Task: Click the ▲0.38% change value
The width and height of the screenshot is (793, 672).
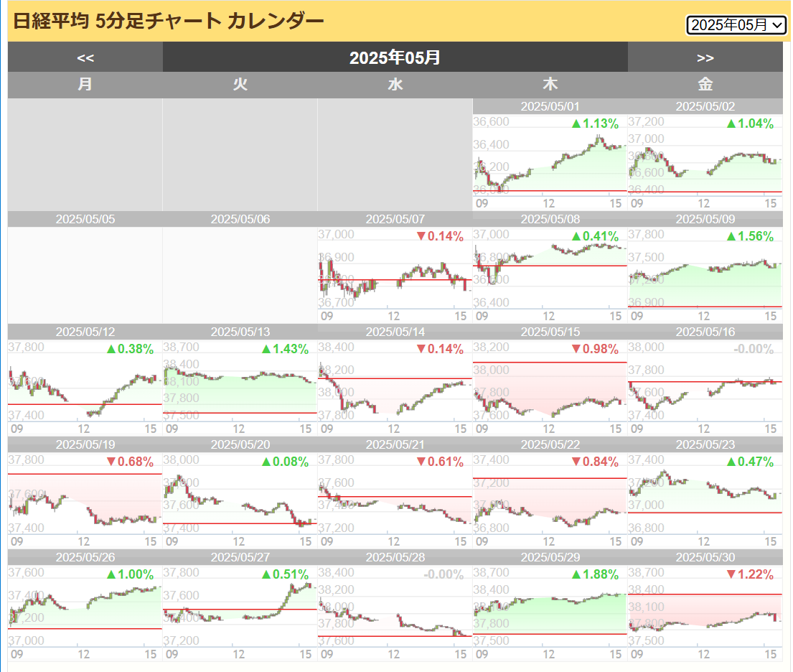Action: 130,349
